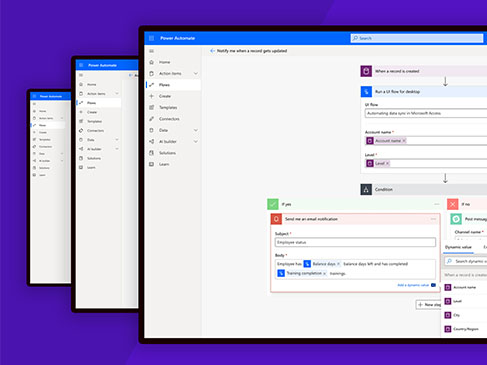Click the 'Add a dynamic value' link
This screenshot has height=365, width=487.
coord(413,285)
